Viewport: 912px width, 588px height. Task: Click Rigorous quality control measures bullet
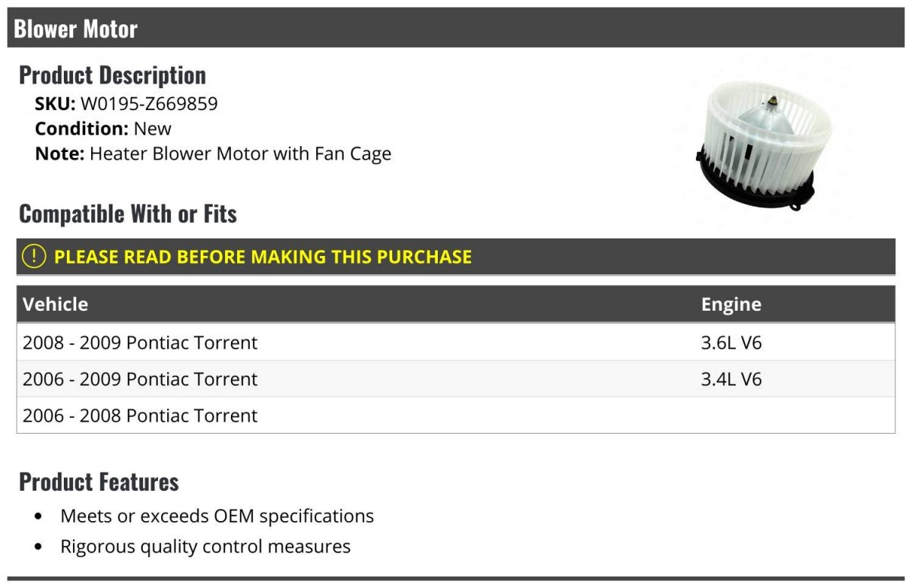coord(205,546)
